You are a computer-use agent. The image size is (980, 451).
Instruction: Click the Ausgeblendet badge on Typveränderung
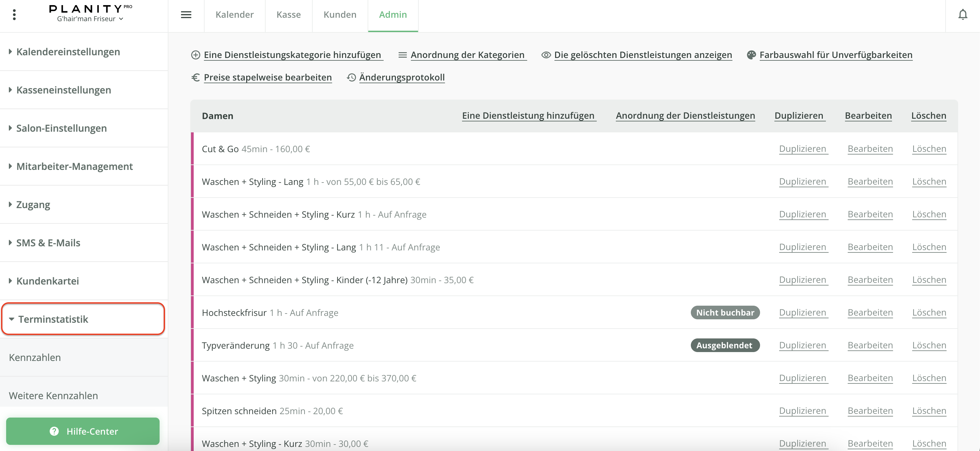(725, 345)
